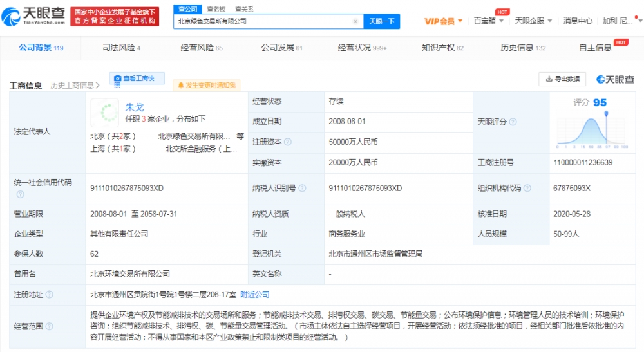The height and width of the screenshot is (352, 644).
Task: Open the 百宝箱 dropdown menu
Action: click(488, 21)
